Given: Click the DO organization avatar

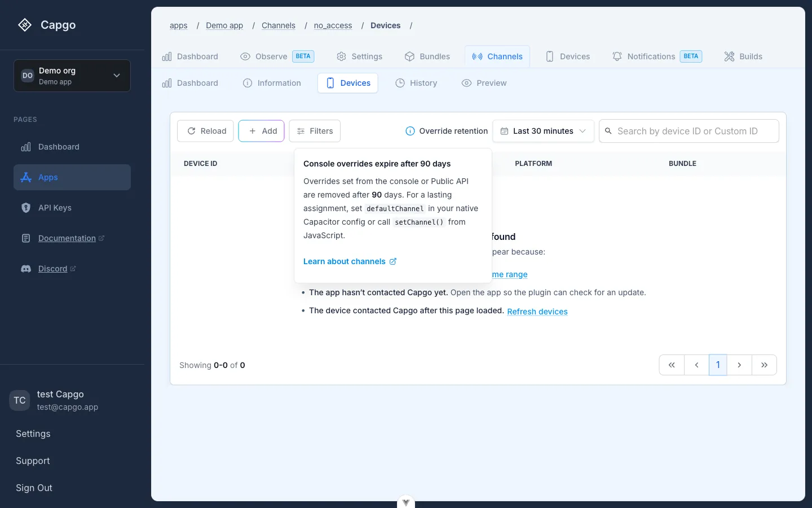Looking at the screenshot, I should [28, 76].
